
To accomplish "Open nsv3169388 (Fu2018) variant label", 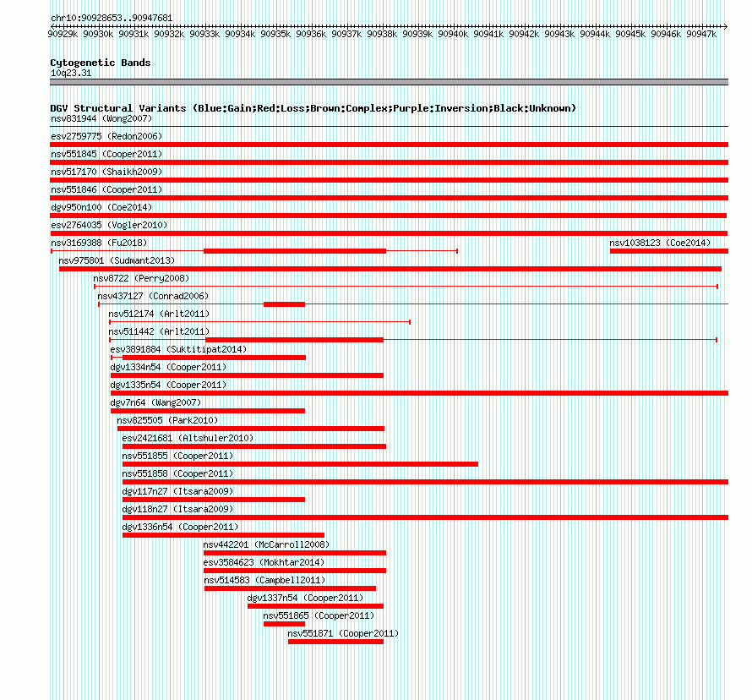I will 99,243.
